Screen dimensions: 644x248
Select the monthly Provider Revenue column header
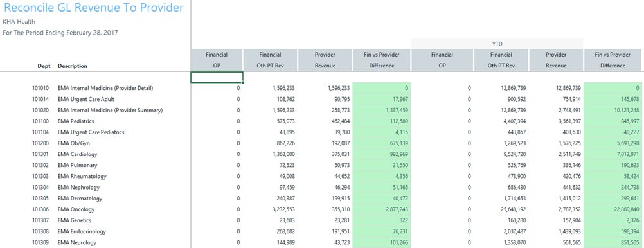click(325, 60)
